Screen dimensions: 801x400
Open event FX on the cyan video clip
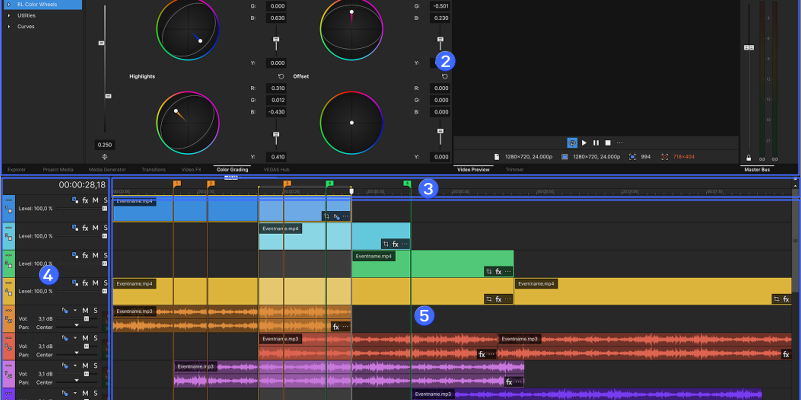point(395,244)
